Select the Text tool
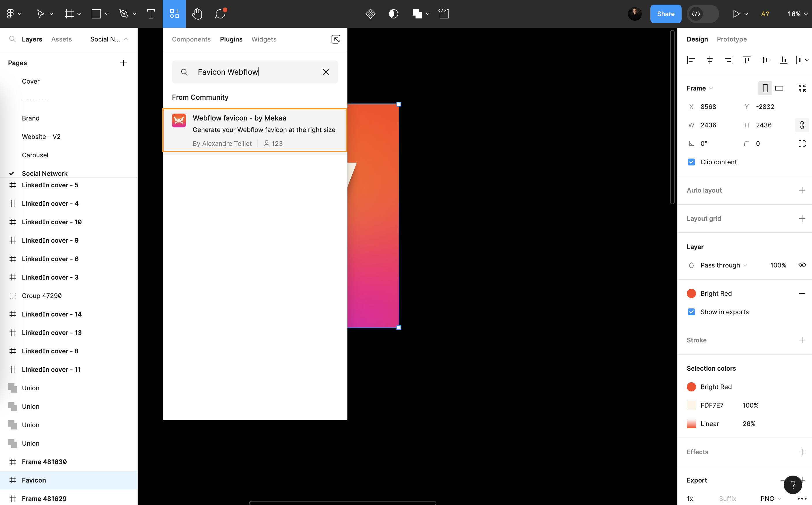This screenshot has height=505, width=812. pos(151,14)
